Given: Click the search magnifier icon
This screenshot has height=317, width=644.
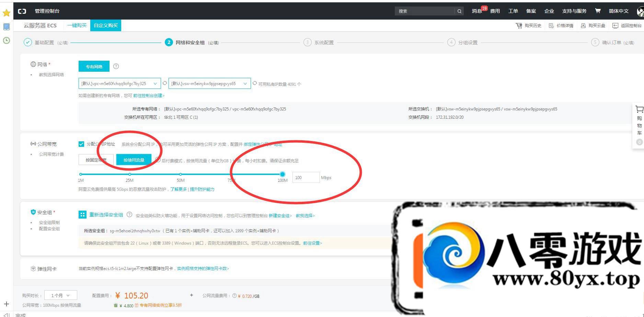Looking at the screenshot, I should pos(459,11).
